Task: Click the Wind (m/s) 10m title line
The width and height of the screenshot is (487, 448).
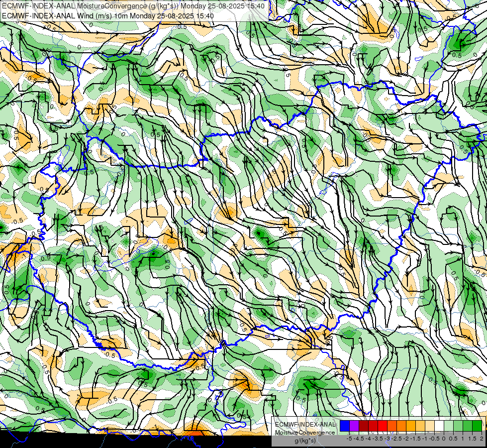Action: tap(108, 15)
